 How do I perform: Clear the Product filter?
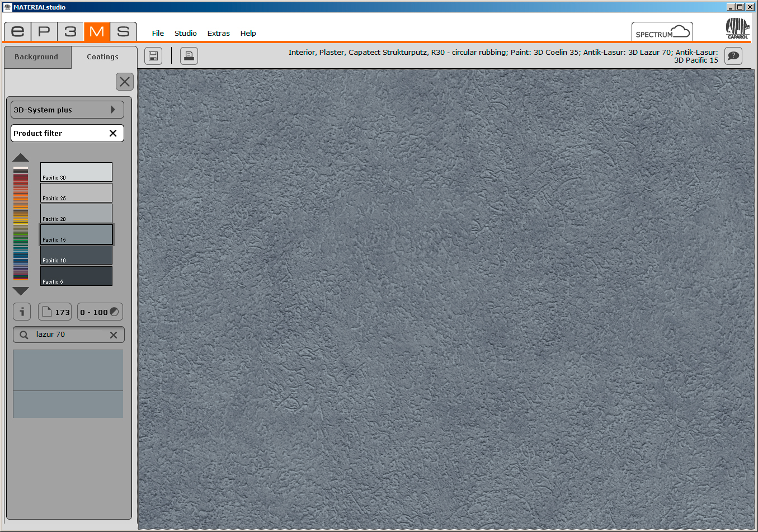[113, 133]
